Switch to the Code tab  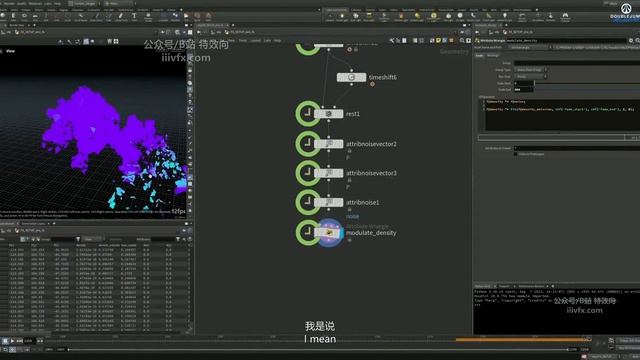click(479, 56)
